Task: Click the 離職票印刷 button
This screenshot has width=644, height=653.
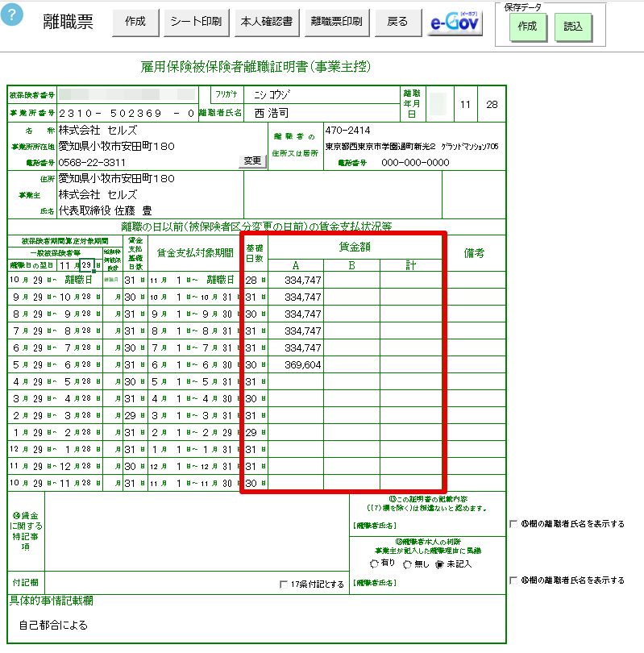Action: click(x=337, y=22)
